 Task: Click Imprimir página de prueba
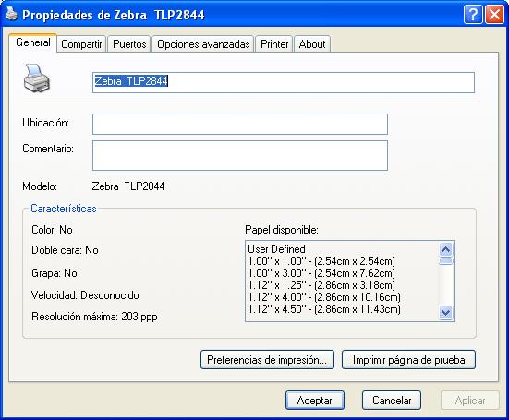click(408, 360)
